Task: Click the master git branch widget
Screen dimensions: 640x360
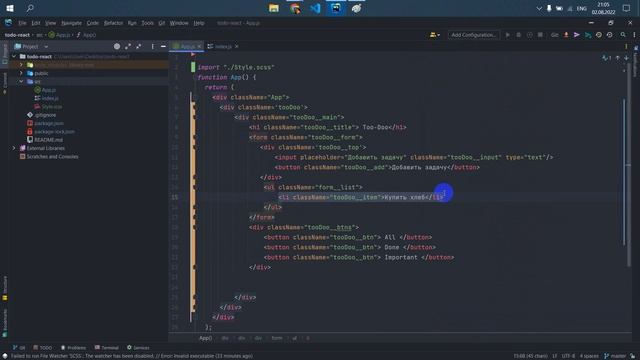Action: (x=615, y=356)
